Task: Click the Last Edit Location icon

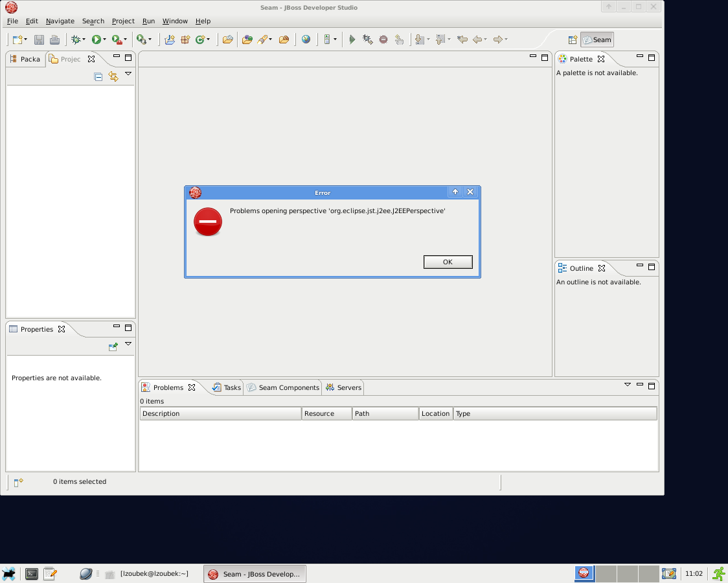Action: coord(462,40)
